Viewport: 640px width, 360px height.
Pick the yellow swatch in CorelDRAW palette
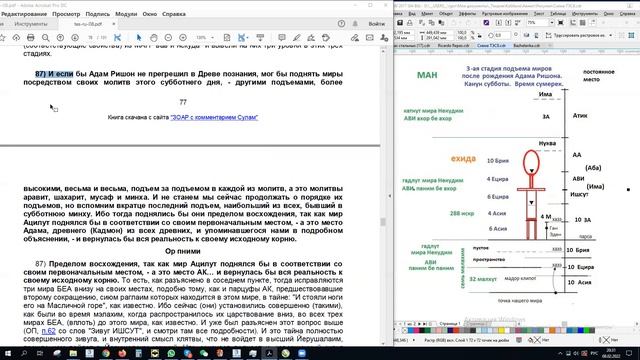(501, 331)
